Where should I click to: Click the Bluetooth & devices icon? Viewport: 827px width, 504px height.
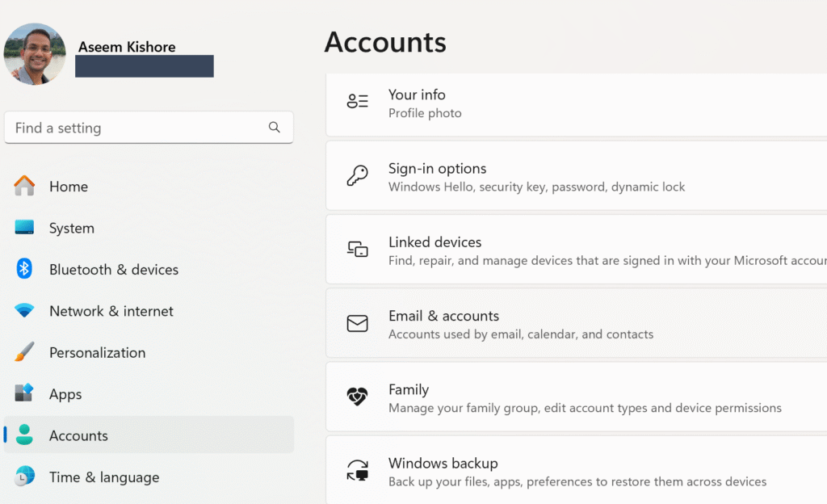point(24,269)
